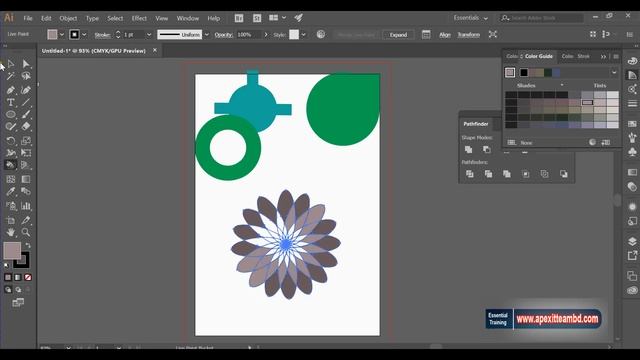Screen dimensions: 640x360
Task: Open the Window menu
Action: click(x=187, y=18)
